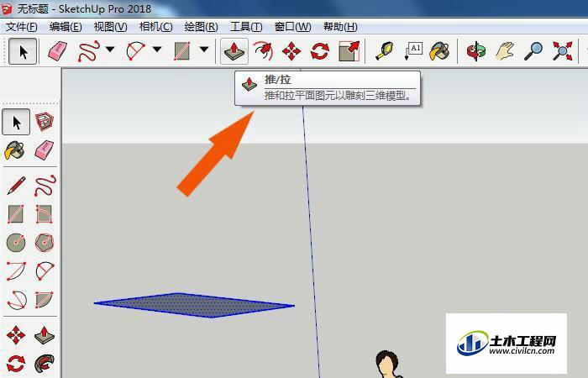
Task: Click the Make Component tool in left palette
Action: pos(45,122)
